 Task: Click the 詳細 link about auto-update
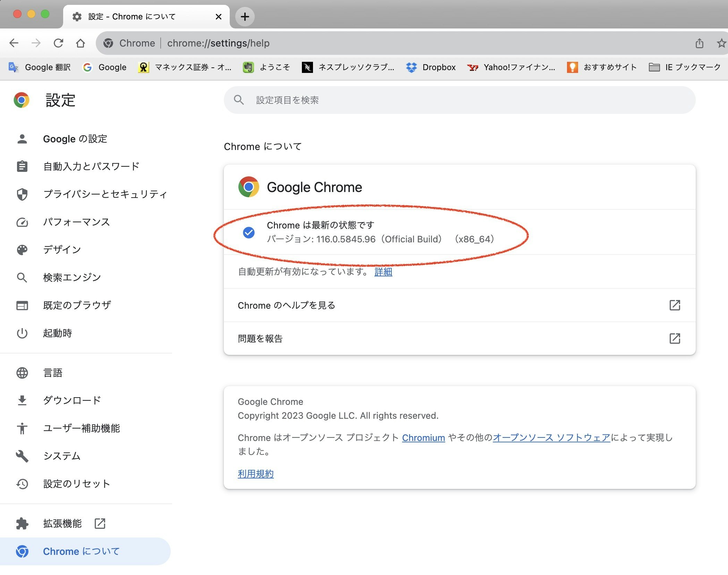[x=383, y=272]
